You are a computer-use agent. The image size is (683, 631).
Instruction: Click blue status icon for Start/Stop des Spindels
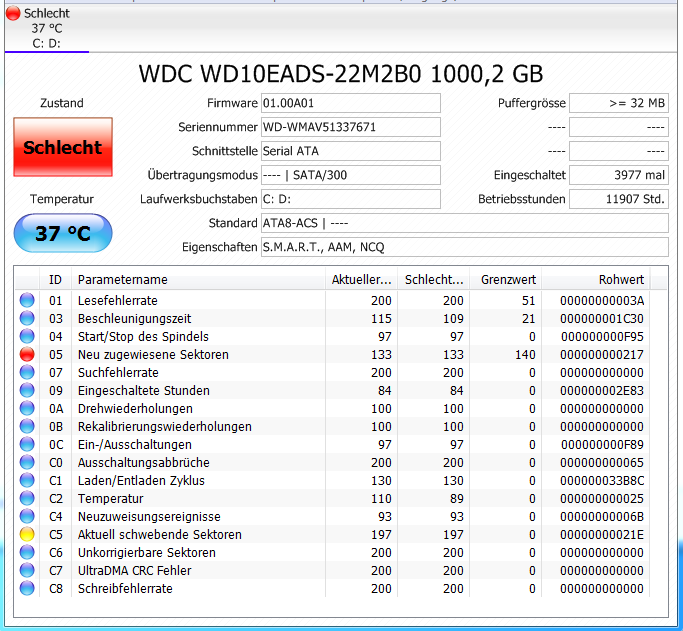click(27, 336)
